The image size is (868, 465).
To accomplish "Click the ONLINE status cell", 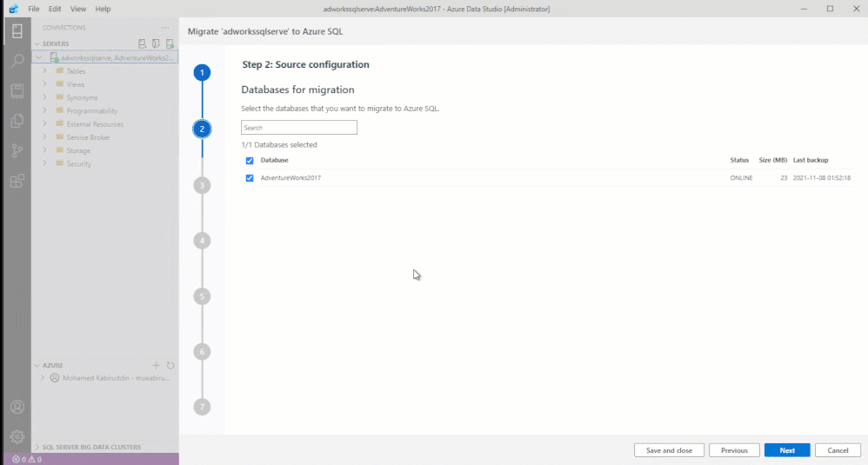I will coord(741,178).
